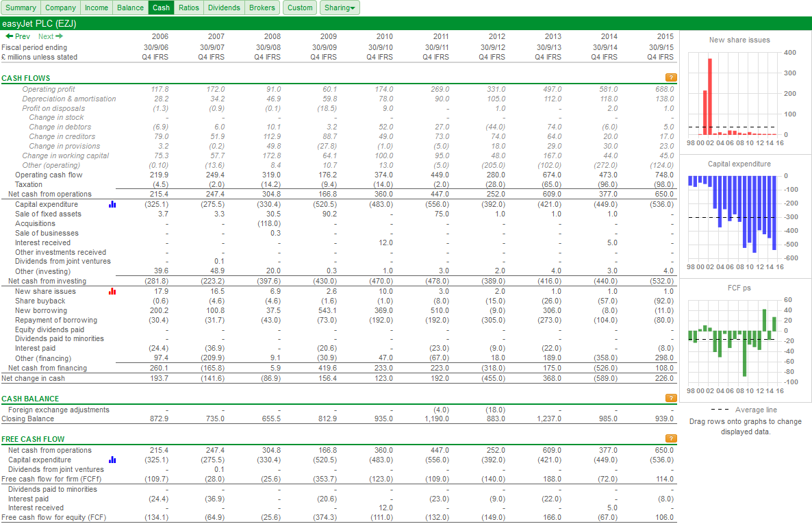Select the Operating profit row label
This screenshot has height=524, width=812.
coord(48,89)
